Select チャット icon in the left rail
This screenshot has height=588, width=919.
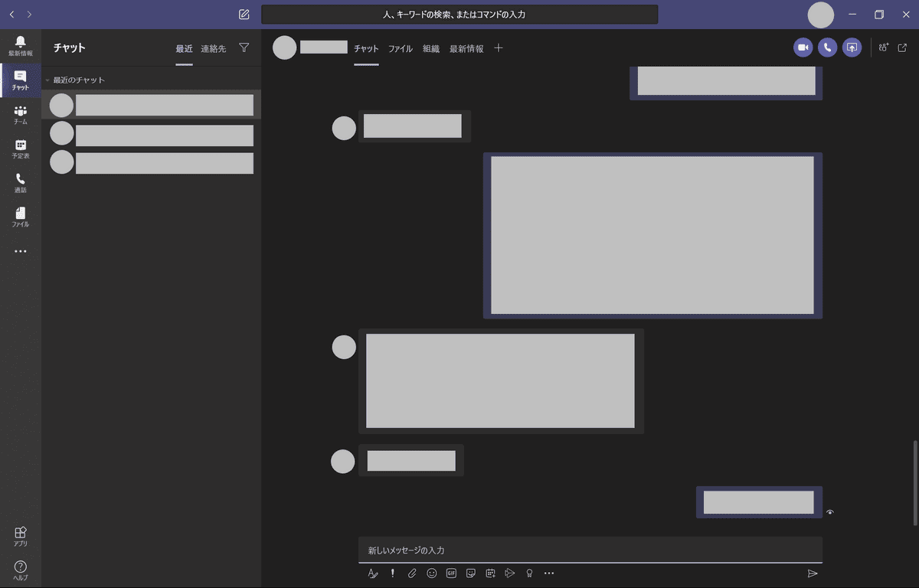[21, 80]
